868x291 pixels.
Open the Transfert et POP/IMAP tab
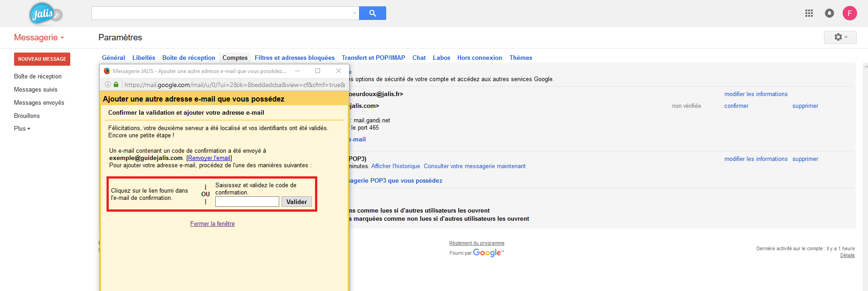click(373, 58)
